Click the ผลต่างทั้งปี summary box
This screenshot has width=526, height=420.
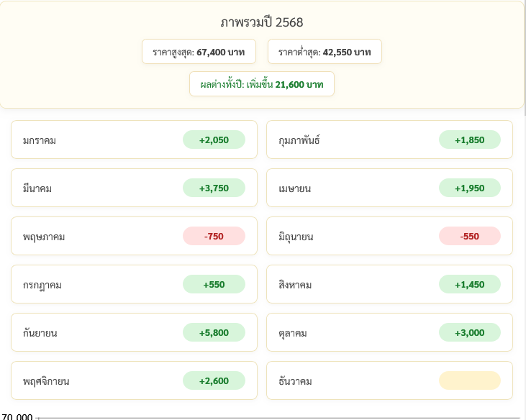[x=262, y=84]
